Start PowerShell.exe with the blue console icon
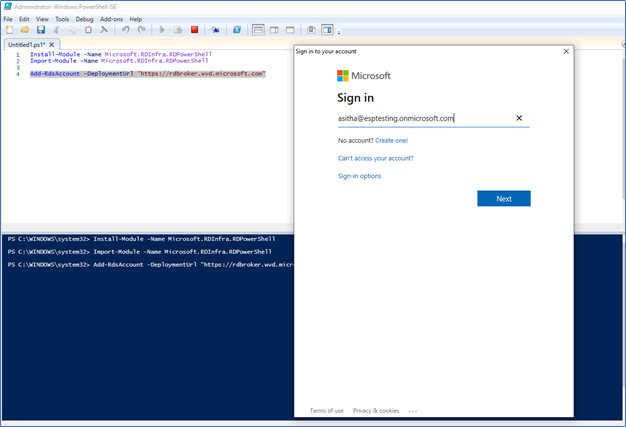 [x=237, y=30]
